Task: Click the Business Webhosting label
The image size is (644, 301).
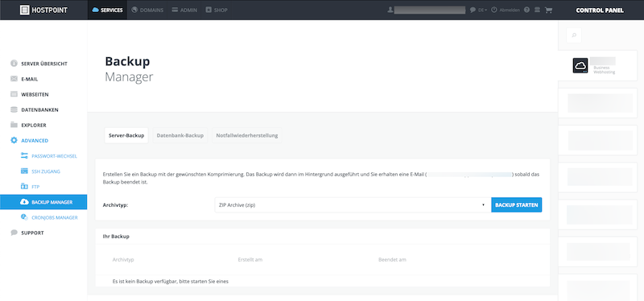Action: tap(605, 70)
